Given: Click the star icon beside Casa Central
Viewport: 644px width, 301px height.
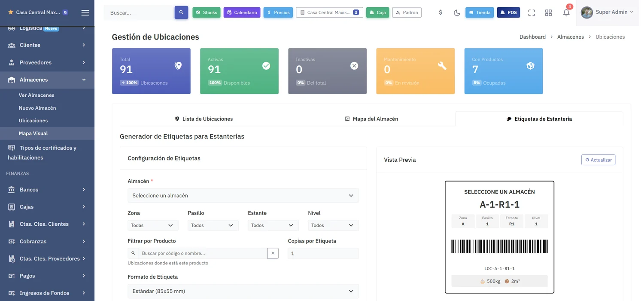Looking at the screenshot, I should pyautogui.click(x=11, y=12).
